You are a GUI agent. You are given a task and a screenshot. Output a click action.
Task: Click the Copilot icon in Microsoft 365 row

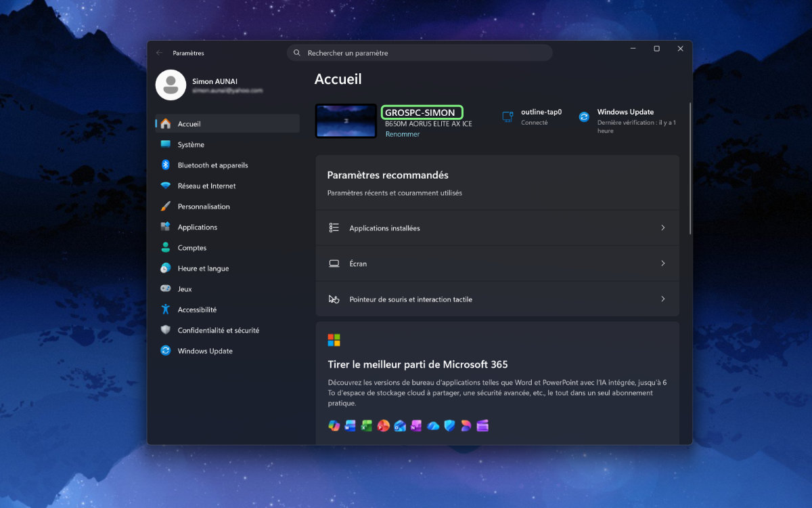(334, 425)
